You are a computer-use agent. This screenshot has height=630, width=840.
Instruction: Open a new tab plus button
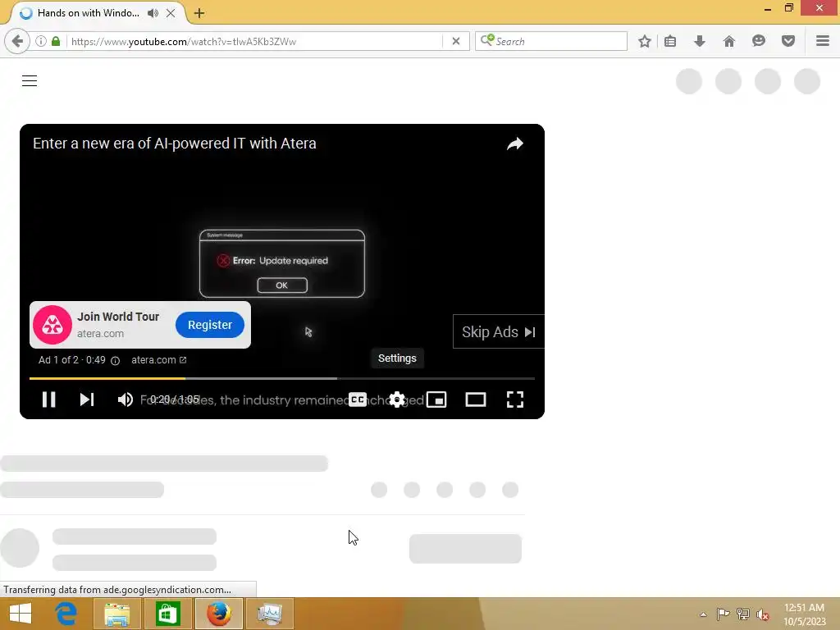pos(199,13)
